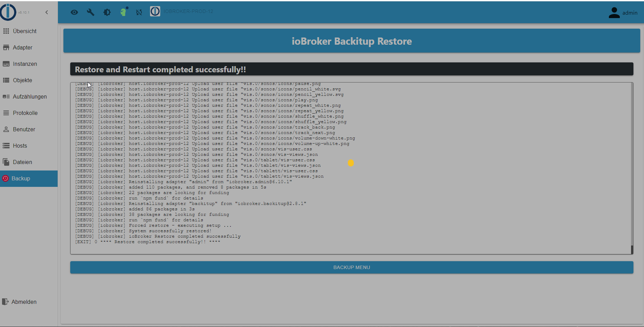Image resolution: width=644 pixels, height=327 pixels.
Task: Click the admin username label
Action: 630,13
